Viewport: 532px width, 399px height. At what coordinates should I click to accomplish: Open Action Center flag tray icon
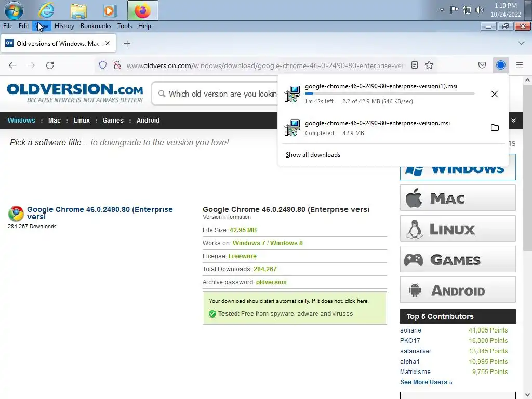coord(454,10)
